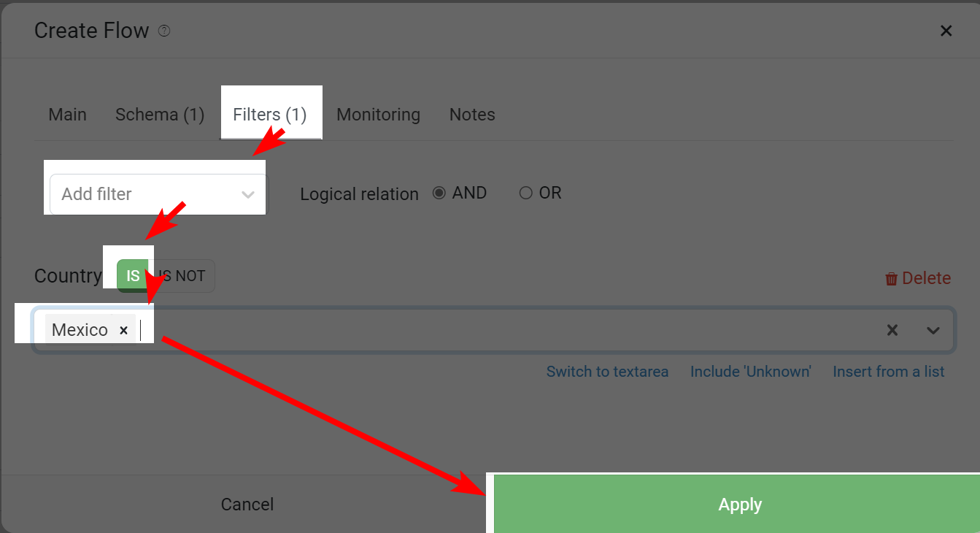Click the help icon next to Create Flow

[164, 31]
